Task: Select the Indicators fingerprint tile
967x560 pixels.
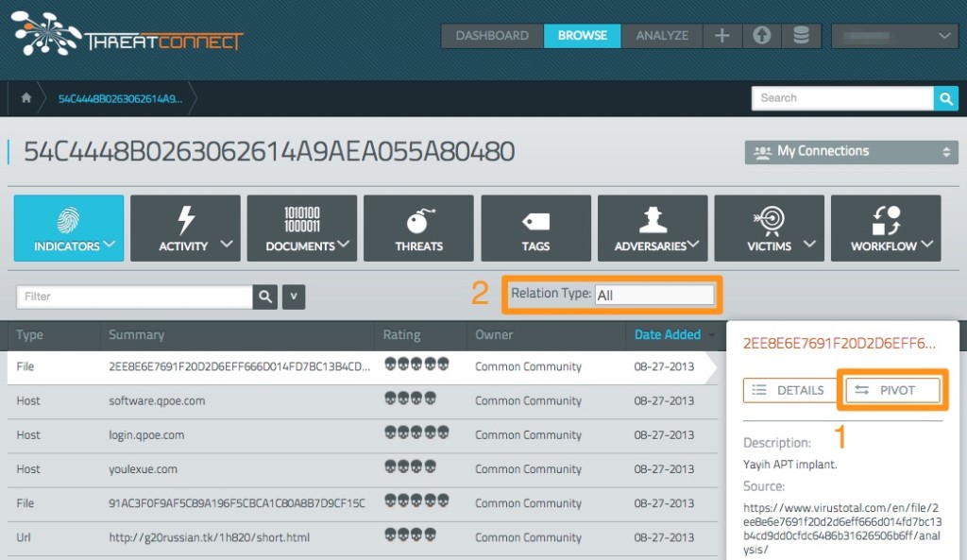Action: (x=68, y=228)
